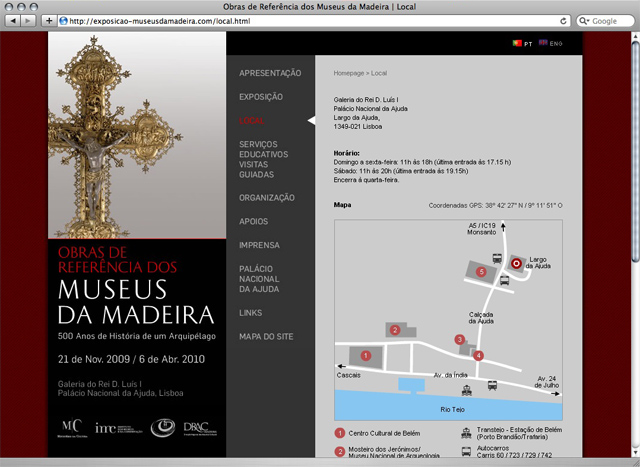Click the circular emblem logo
This screenshot has height=467, width=640.
point(162,428)
